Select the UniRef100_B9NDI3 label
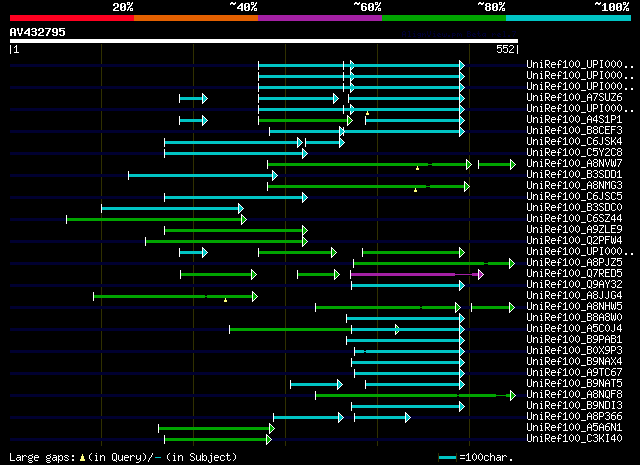 point(574,406)
